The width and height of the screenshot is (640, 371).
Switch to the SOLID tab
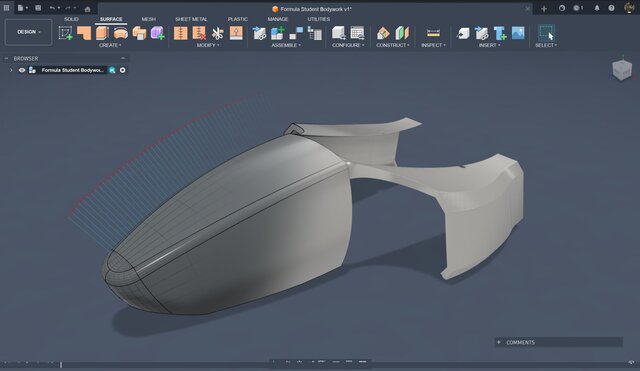click(71, 19)
